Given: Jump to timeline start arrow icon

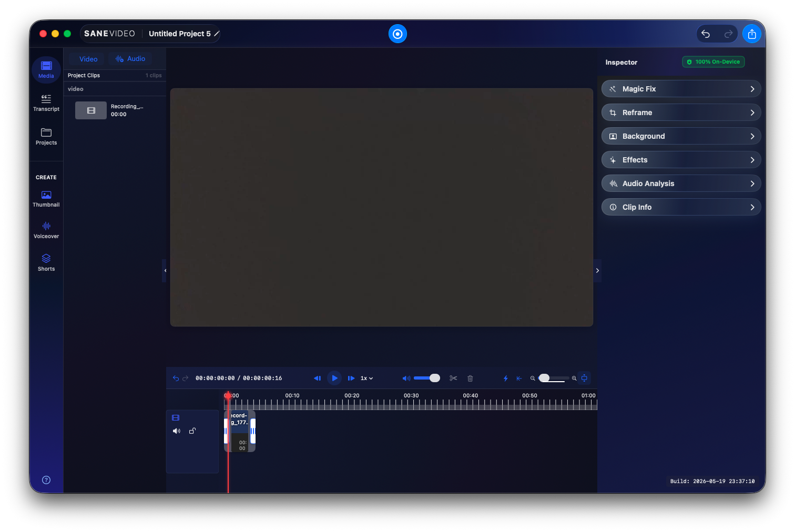Looking at the screenshot, I should 519,378.
